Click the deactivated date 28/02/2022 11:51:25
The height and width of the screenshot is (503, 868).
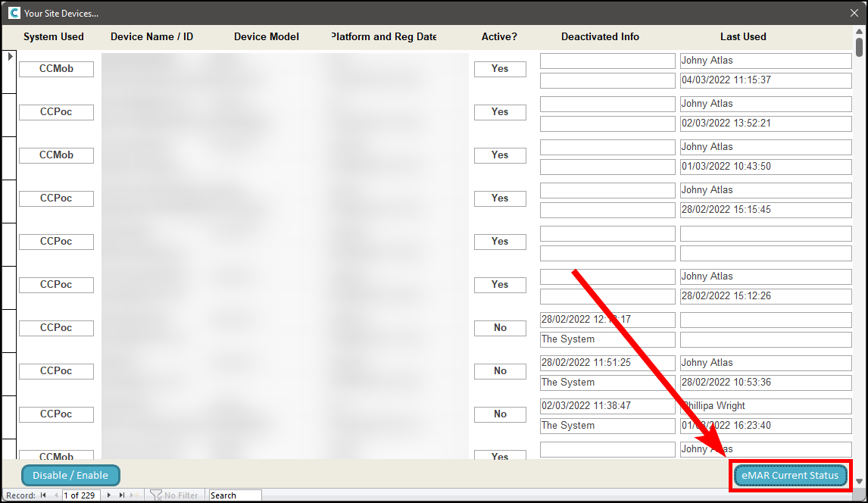pos(607,363)
